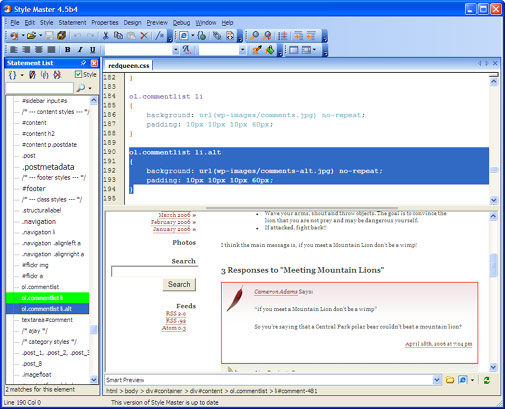Pin the Statement List panel
The width and height of the screenshot is (505, 409).
point(83,63)
